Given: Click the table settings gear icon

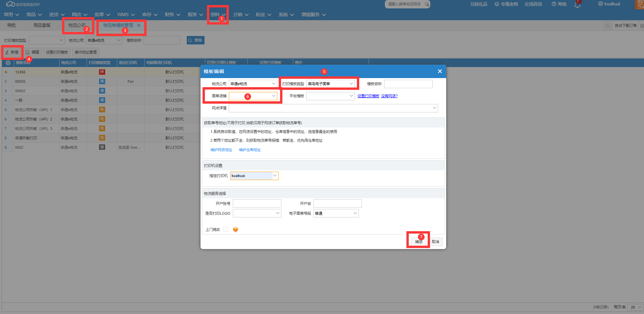Looking at the screenshot, I should [x=8, y=63].
